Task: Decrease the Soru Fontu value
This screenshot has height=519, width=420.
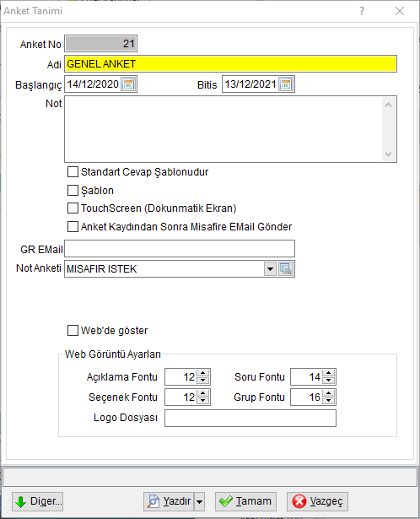Action: pos(329,381)
